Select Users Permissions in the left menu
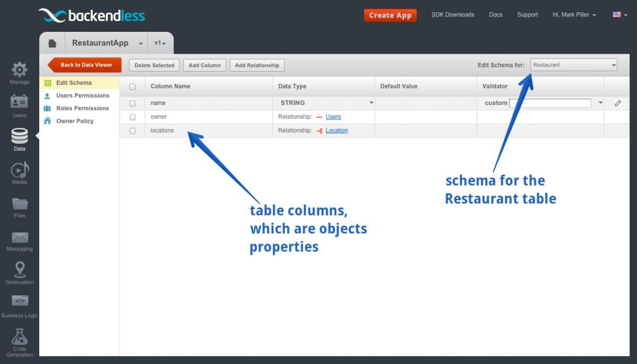Screen dimensions: 637x364 (x=83, y=96)
